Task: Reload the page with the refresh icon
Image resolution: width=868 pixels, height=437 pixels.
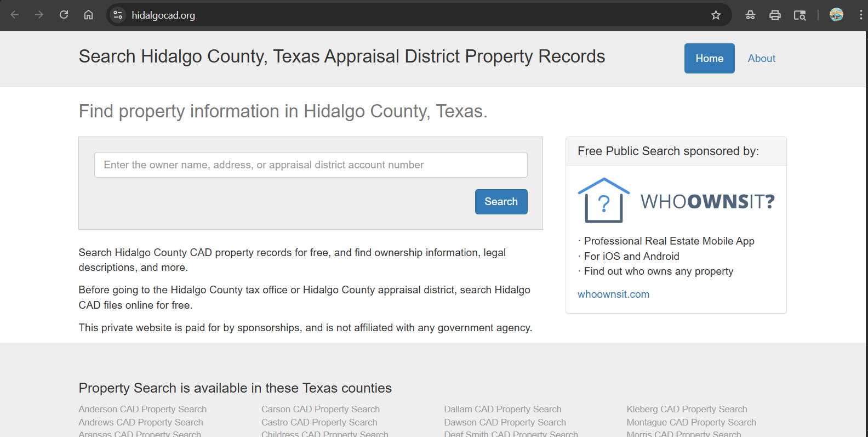Action: tap(64, 15)
